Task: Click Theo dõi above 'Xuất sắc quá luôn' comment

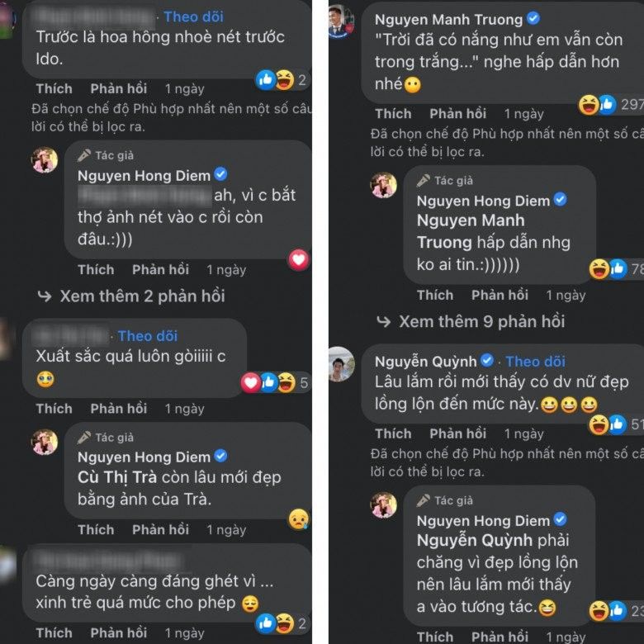Action: tap(148, 335)
